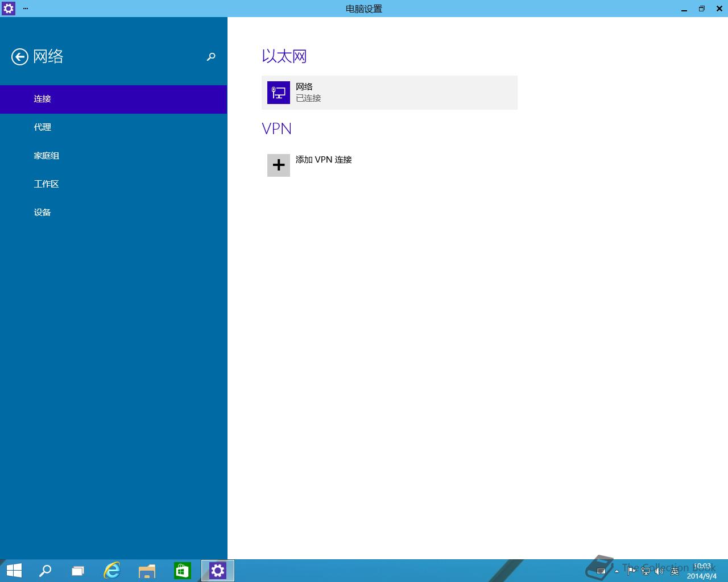Switch input language via 英 indicator
Screen dimensions: 728x582
click(675, 571)
